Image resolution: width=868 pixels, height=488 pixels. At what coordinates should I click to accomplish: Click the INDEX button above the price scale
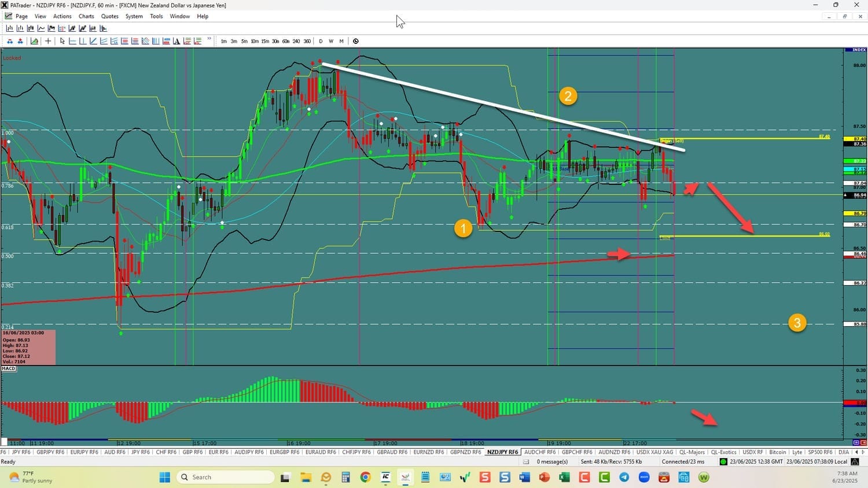[855, 50]
